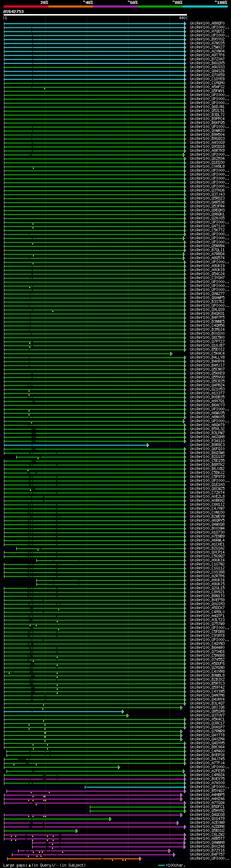Screen dimensions: 231x868
Task: Click the red segment of the identity color scale
Action: (x=26, y=6)
